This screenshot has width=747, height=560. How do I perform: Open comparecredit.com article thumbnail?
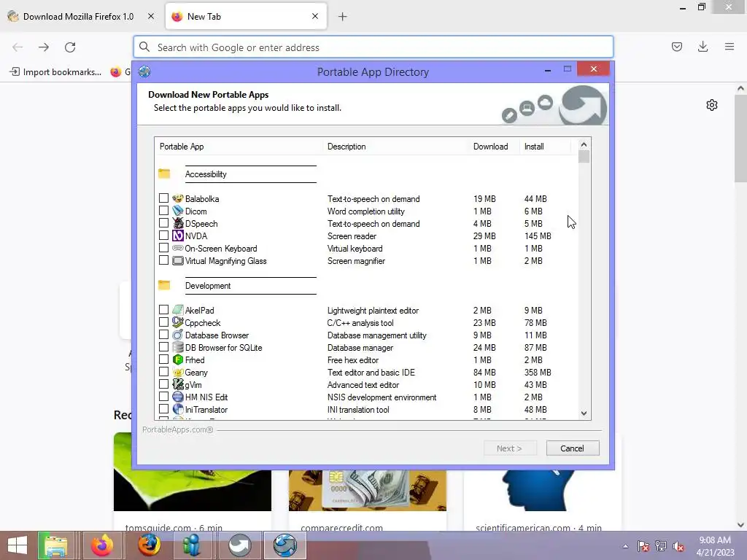[x=368, y=490]
